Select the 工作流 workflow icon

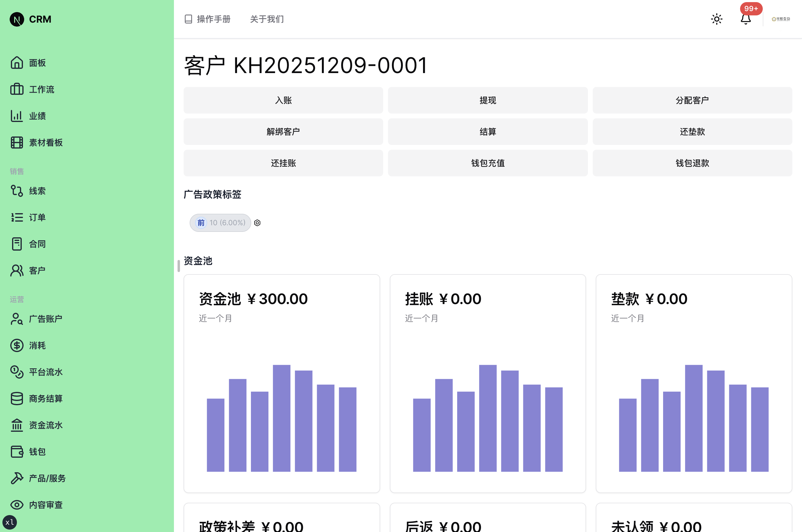click(x=17, y=89)
